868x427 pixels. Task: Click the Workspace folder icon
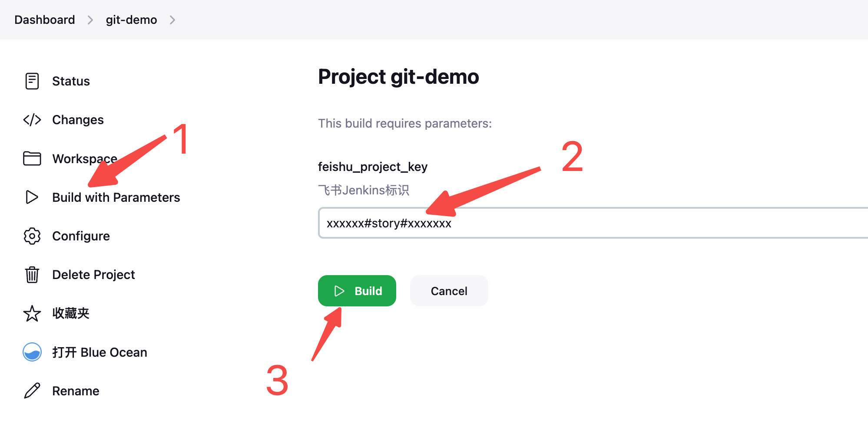point(32,158)
